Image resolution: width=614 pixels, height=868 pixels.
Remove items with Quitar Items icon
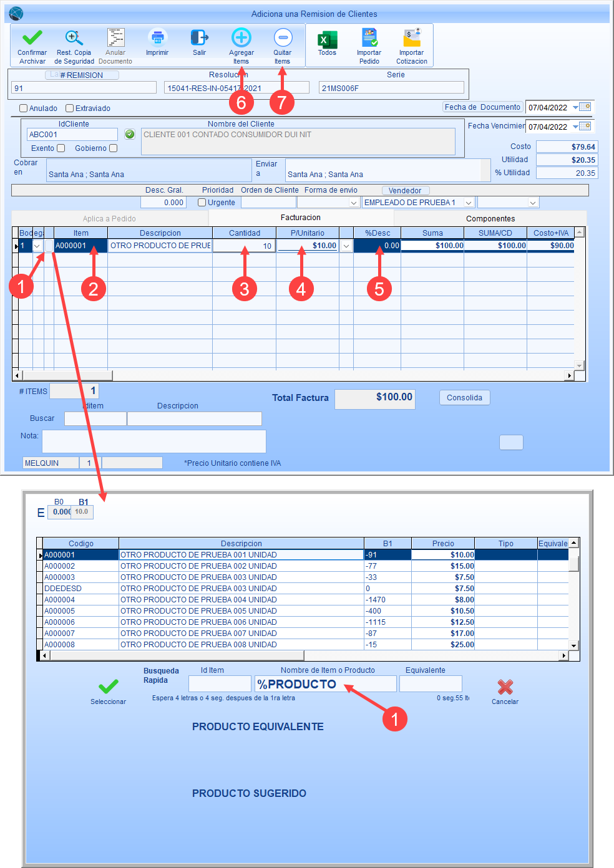point(283,38)
